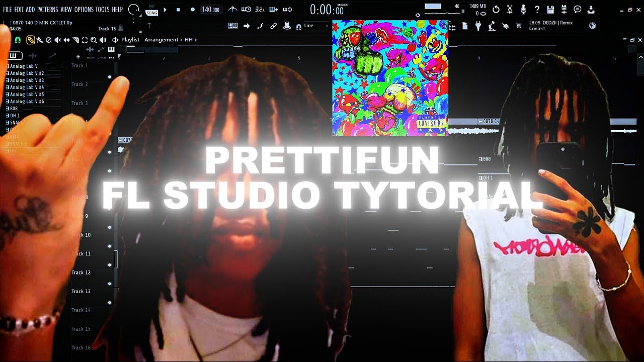Open the PATTERNS menu

click(x=48, y=10)
